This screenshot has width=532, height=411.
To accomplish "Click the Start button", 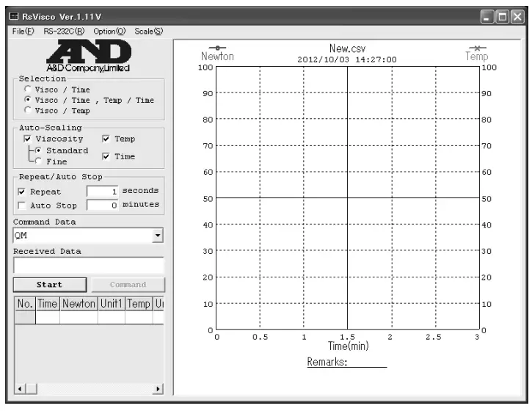I will 50,285.
